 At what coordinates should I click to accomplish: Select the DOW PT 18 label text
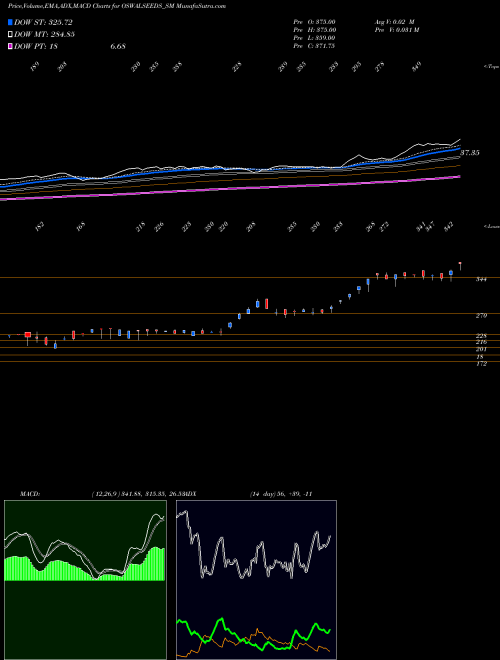[36, 46]
